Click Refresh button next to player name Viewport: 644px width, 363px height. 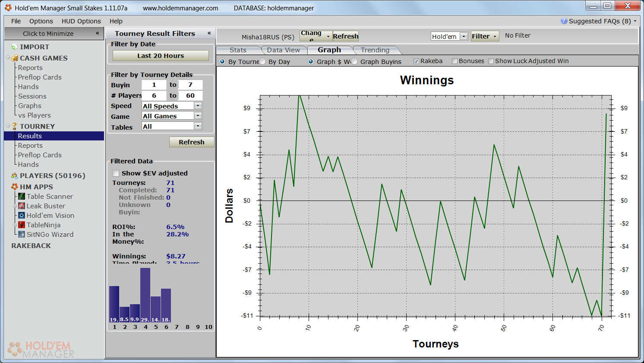click(345, 36)
